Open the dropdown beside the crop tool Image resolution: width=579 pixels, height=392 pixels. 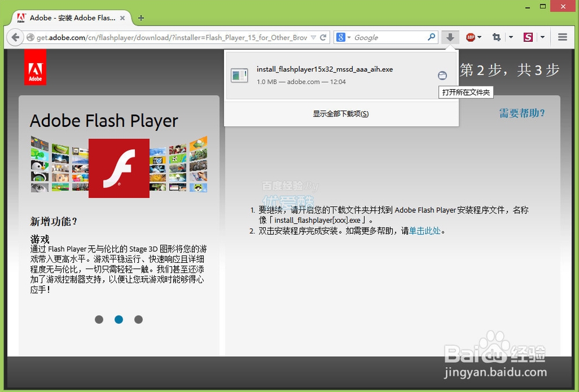click(x=511, y=37)
